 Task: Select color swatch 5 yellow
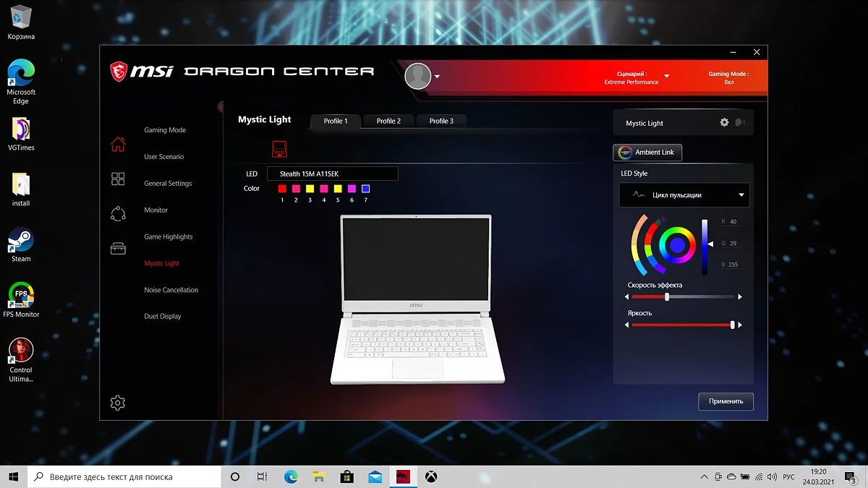coord(338,189)
